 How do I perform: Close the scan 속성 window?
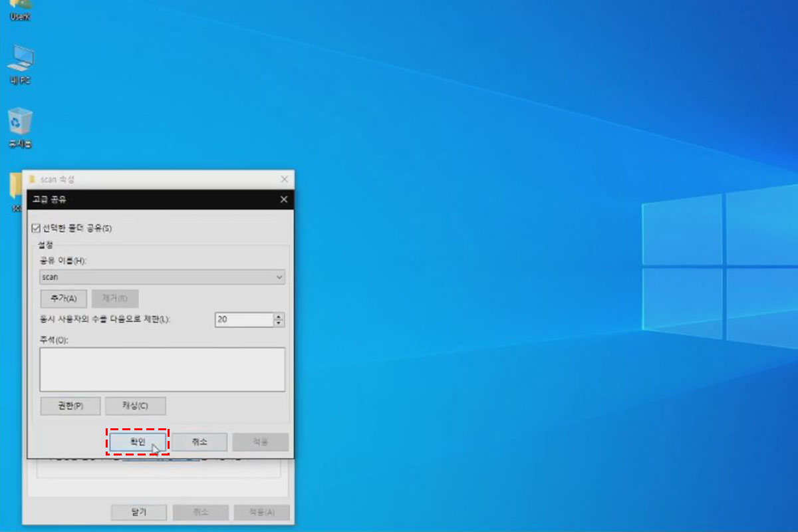[285, 180]
